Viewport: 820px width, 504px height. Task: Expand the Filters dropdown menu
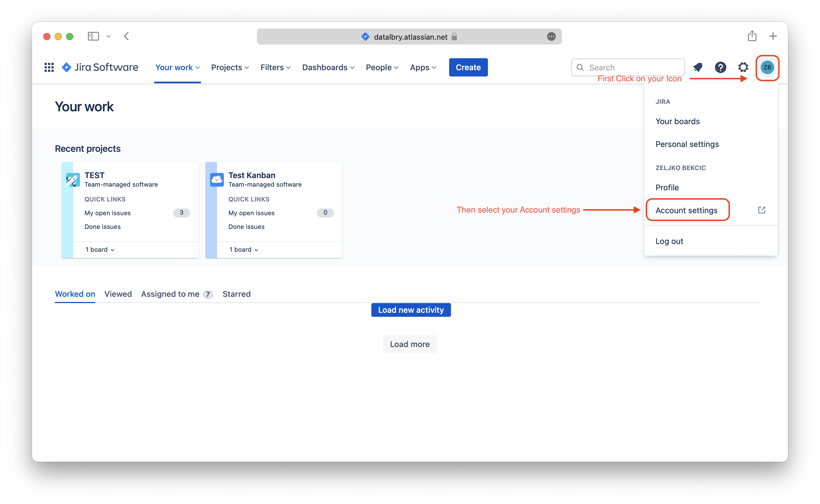[x=275, y=67]
